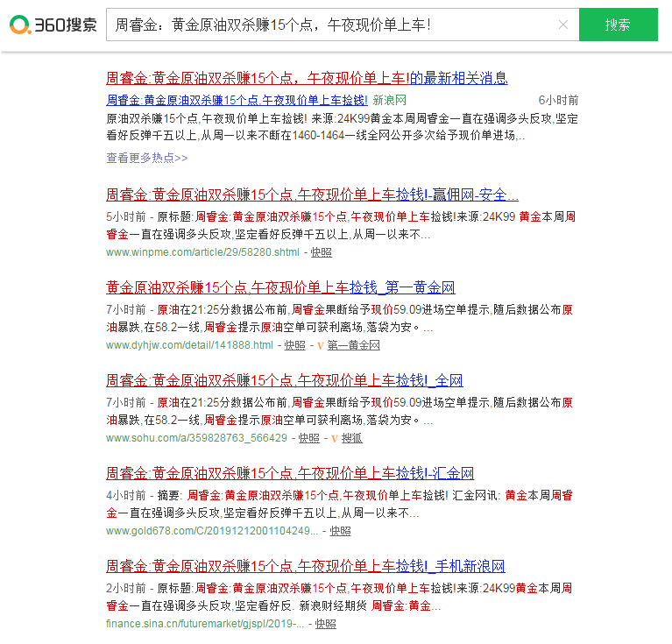Click the V badge next to 第一黄金网
The height and width of the screenshot is (644, 672).
(x=320, y=346)
